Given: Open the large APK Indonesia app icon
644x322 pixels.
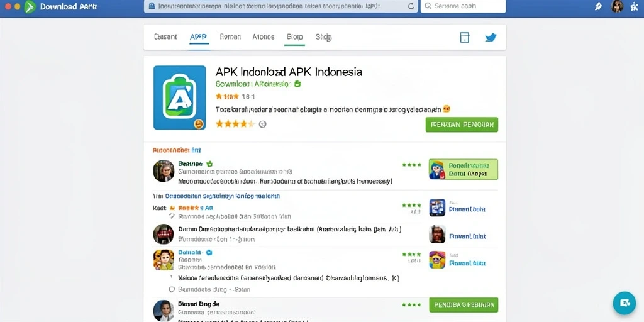Looking at the screenshot, I should [179, 97].
